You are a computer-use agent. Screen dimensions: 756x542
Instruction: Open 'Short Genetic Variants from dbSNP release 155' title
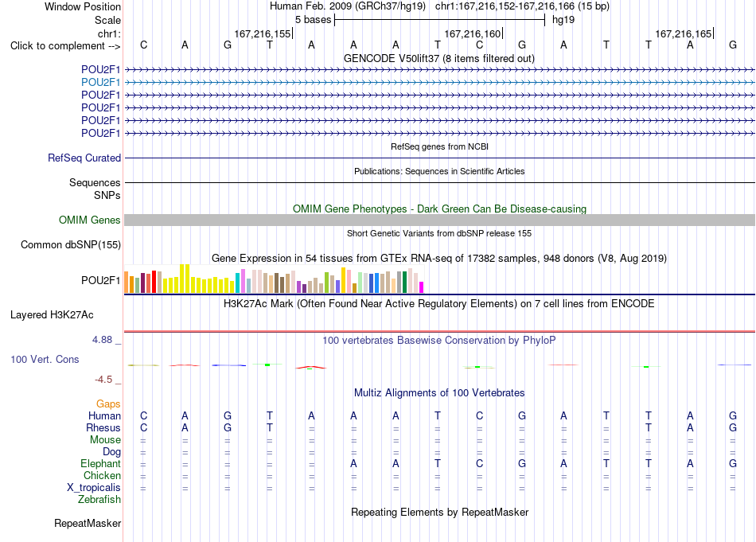tap(439, 233)
